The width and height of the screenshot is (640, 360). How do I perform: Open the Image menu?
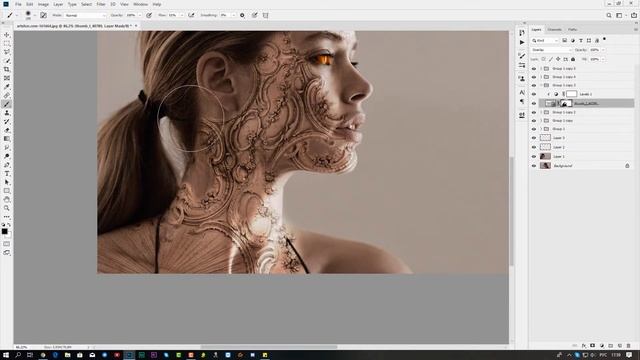tap(43, 4)
